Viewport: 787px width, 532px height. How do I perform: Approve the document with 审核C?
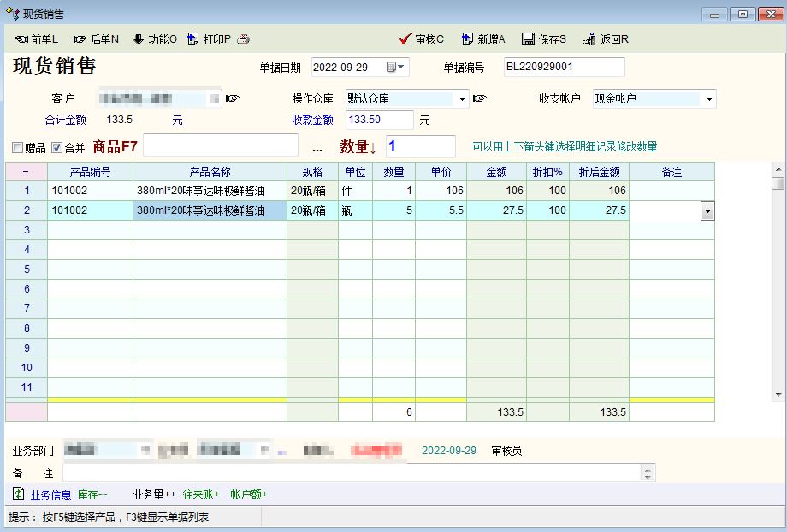coord(422,39)
